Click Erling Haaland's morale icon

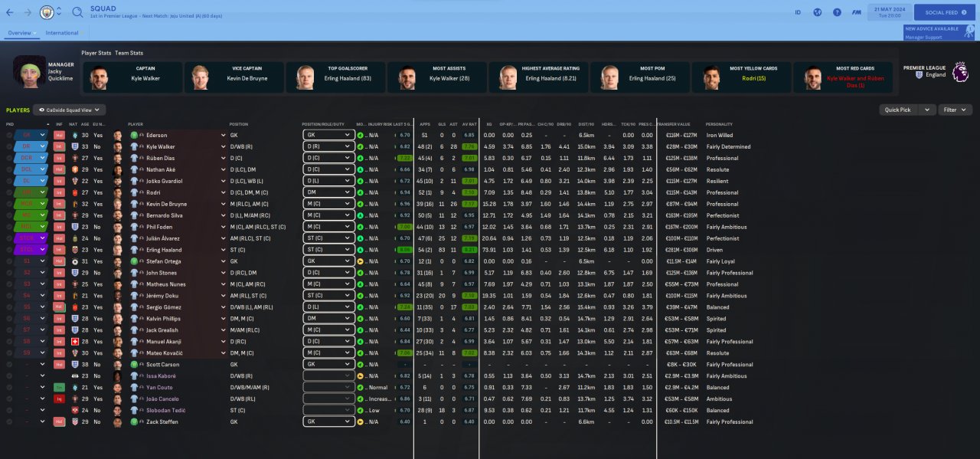[361, 250]
